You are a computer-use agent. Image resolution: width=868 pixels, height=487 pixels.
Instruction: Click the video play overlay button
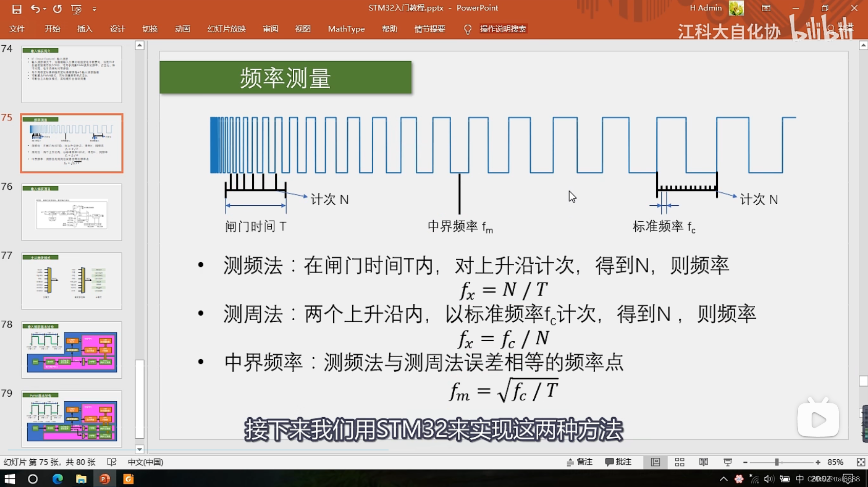(x=818, y=419)
